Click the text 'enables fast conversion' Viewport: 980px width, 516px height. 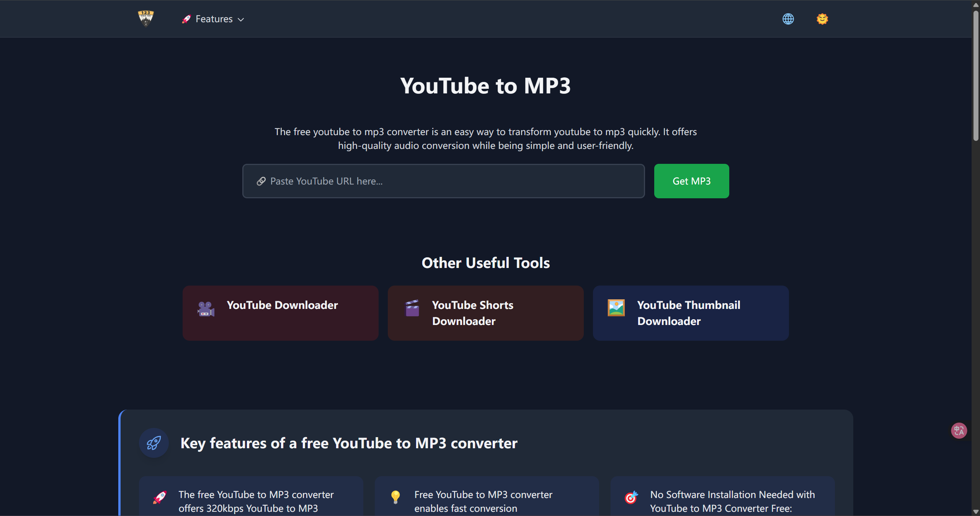(x=465, y=508)
